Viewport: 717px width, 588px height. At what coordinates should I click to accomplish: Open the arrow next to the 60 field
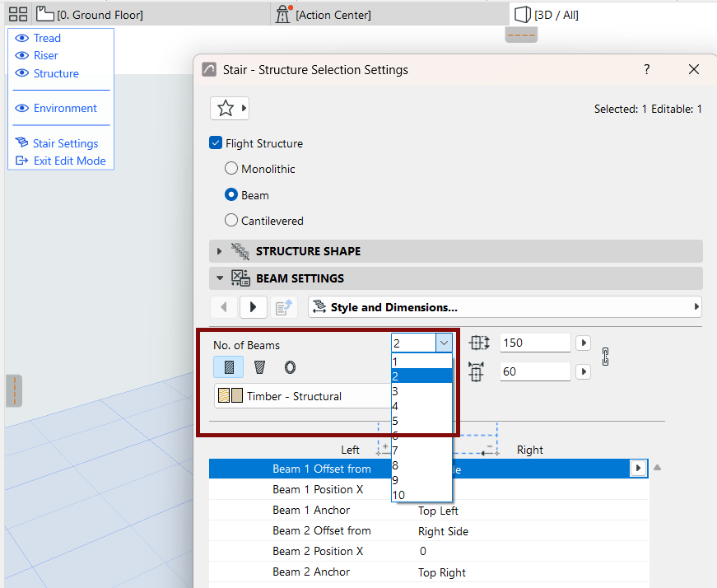point(584,371)
